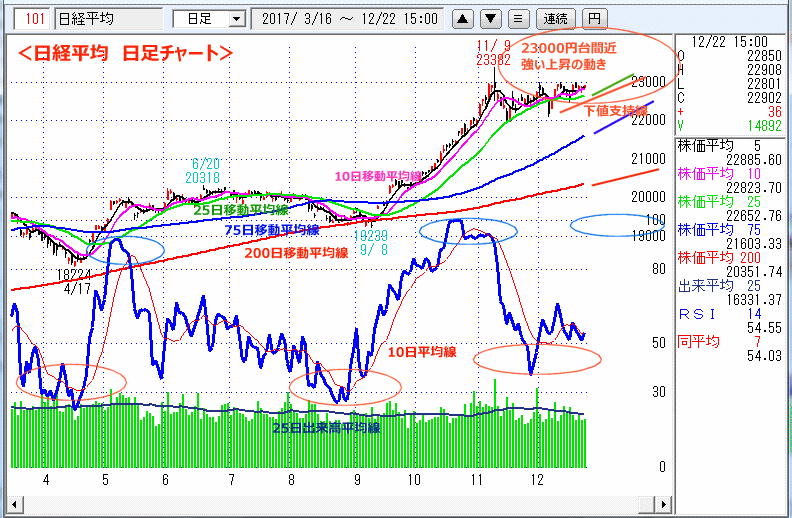Click the 25日移動平均線 label on chart
Viewport: 792px width, 518px height.
tap(241, 210)
